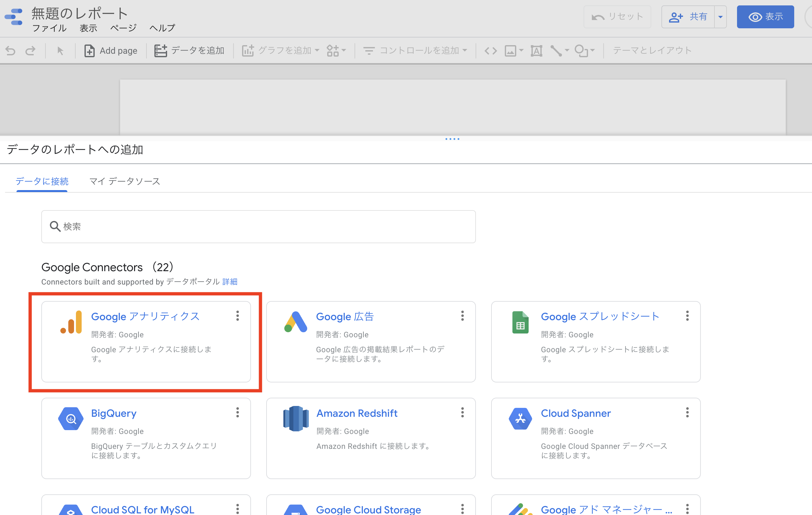This screenshot has width=812, height=515.
Task: Click the undo arrow icon
Action: tap(10, 51)
